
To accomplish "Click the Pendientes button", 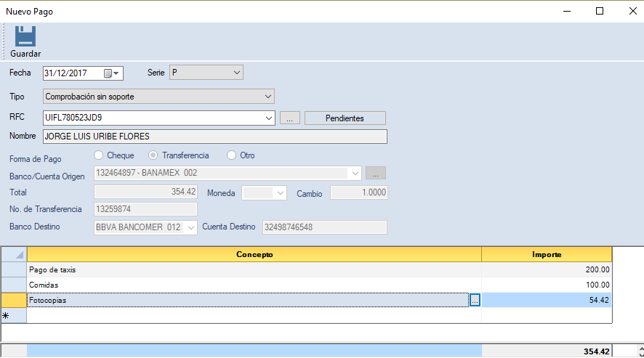I will (x=345, y=118).
